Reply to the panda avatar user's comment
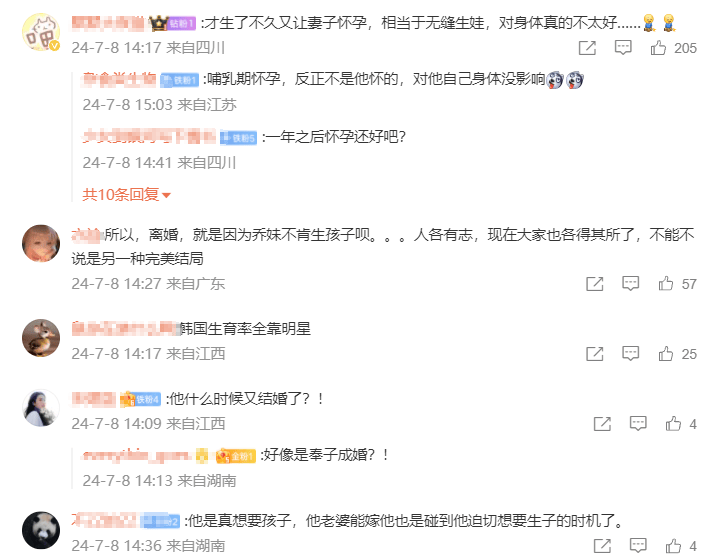The width and height of the screenshot is (719, 558). (x=638, y=546)
